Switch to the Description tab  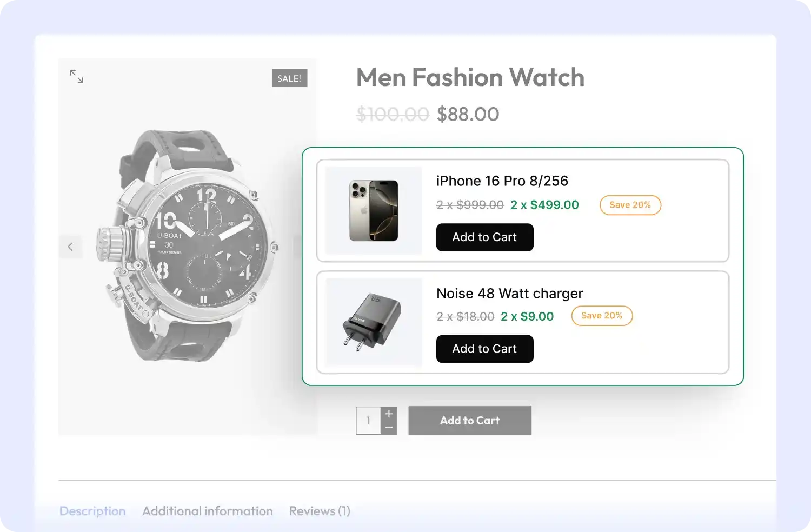[92, 511]
